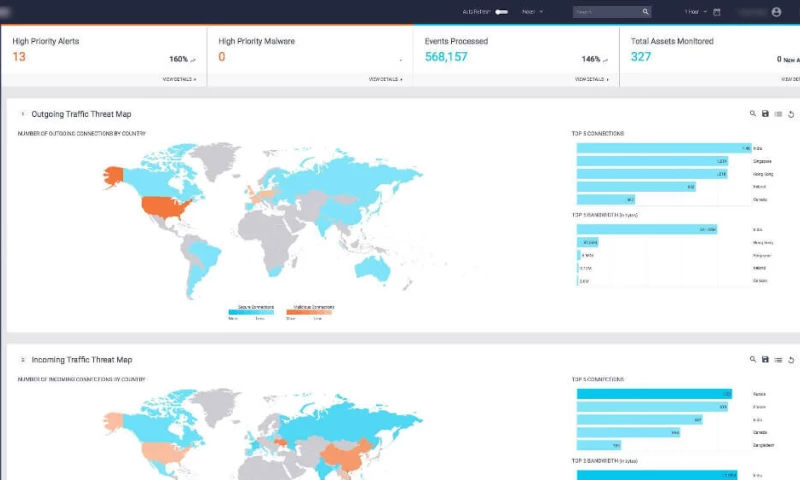Open the Never refresh interval dropdown
Viewport: 800px width, 480px height.
coord(532,12)
